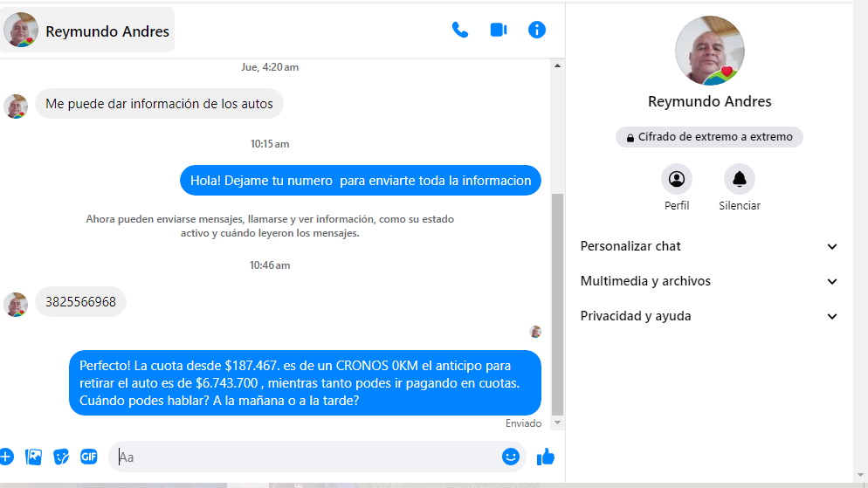Start a voice call with Reymundo Andres

tap(459, 30)
